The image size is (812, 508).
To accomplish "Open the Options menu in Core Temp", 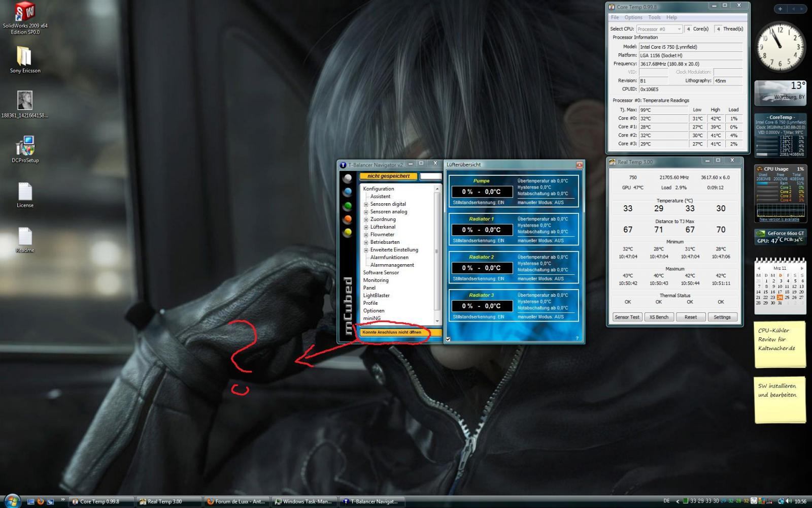I will click(633, 17).
